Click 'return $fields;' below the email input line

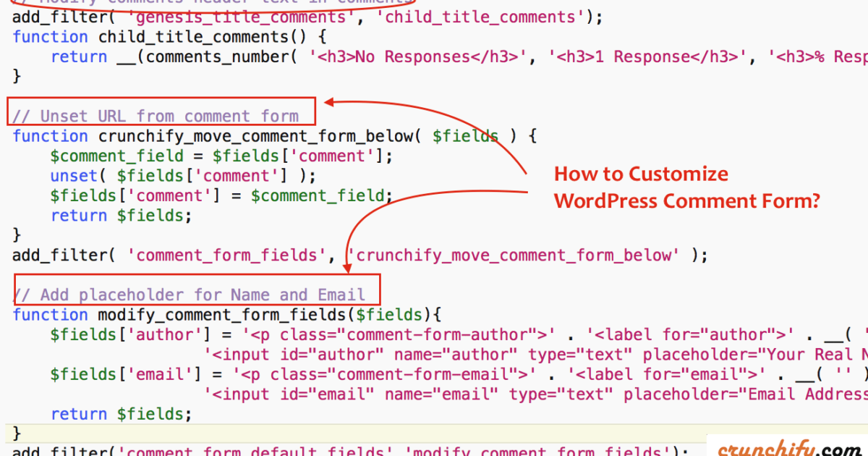click(122, 414)
